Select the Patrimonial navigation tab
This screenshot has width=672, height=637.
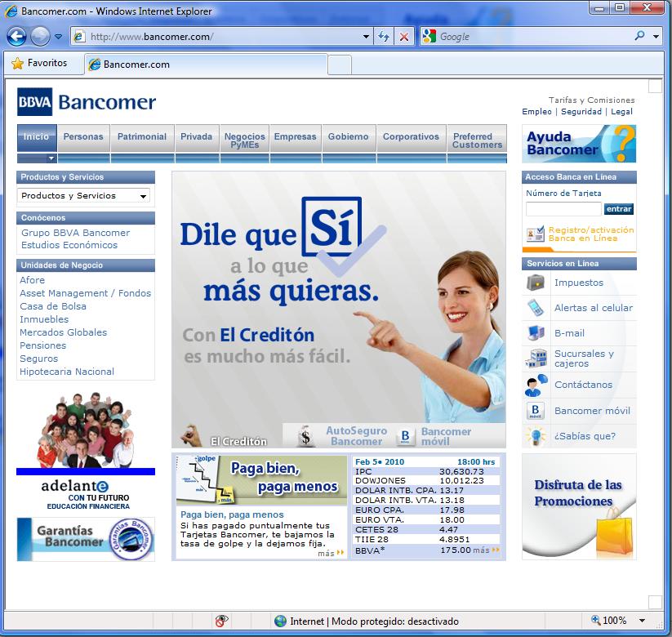click(142, 137)
